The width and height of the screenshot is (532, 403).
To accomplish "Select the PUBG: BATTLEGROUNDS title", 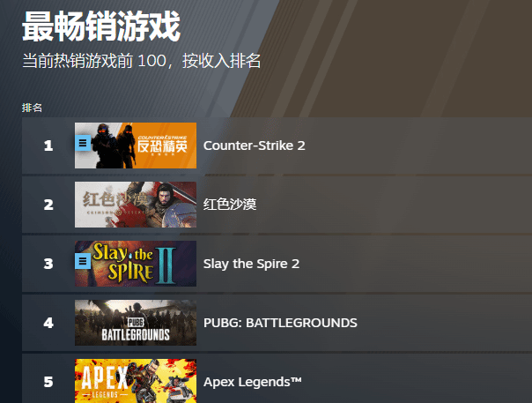I will click(280, 323).
